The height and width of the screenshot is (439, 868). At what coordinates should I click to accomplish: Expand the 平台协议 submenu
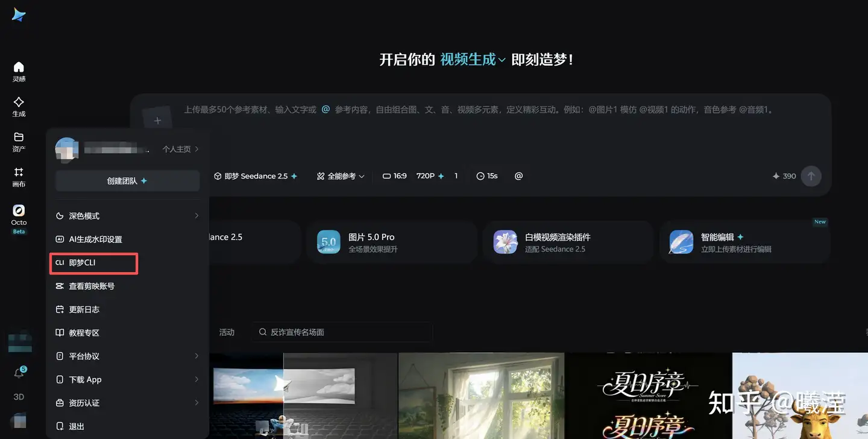point(127,356)
